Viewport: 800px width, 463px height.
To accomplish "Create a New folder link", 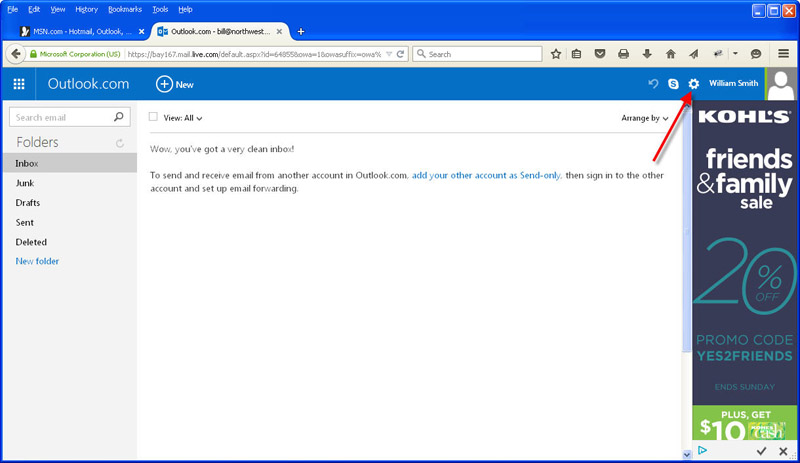I will pyautogui.click(x=37, y=261).
